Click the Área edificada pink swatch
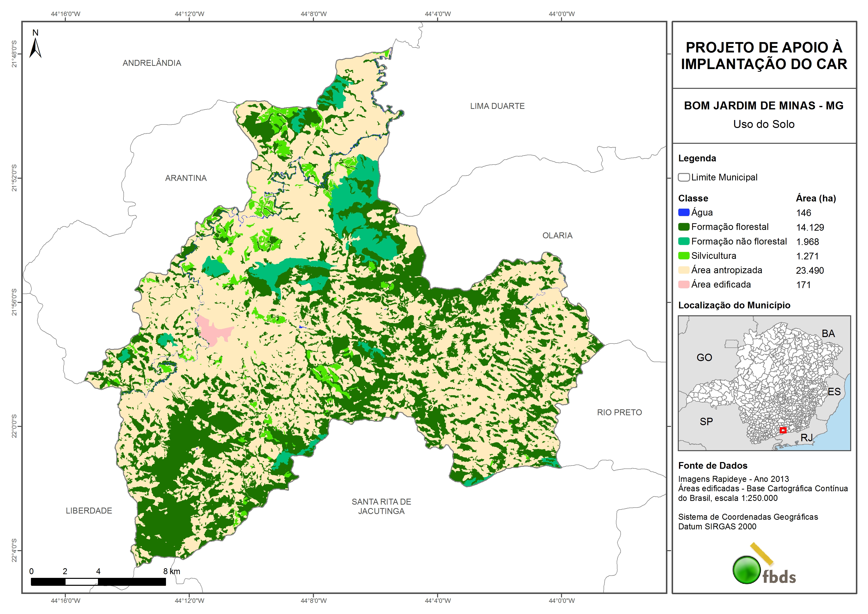The height and width of the screenshot is (614, 868). (x=683, y=285)
